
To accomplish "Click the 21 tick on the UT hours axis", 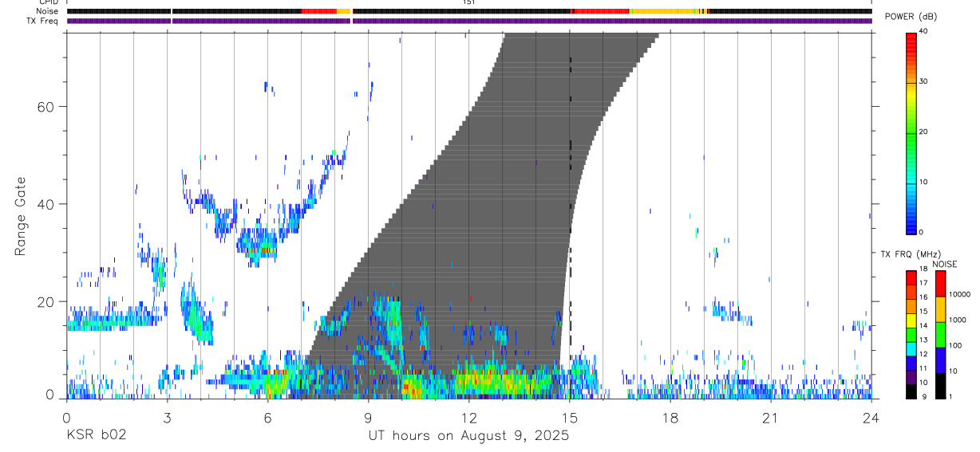I will coord(771,417).
